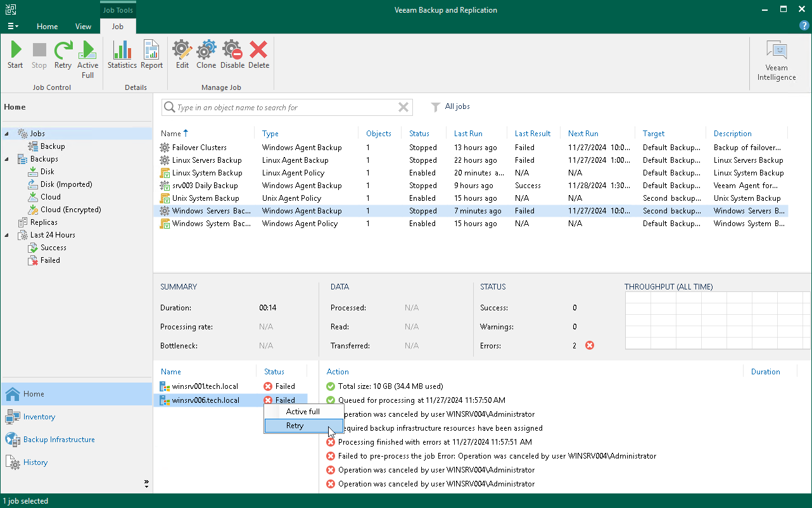Select the Disk (Imported) backups node
Viewport: 812px width, 508px height.
66,184
